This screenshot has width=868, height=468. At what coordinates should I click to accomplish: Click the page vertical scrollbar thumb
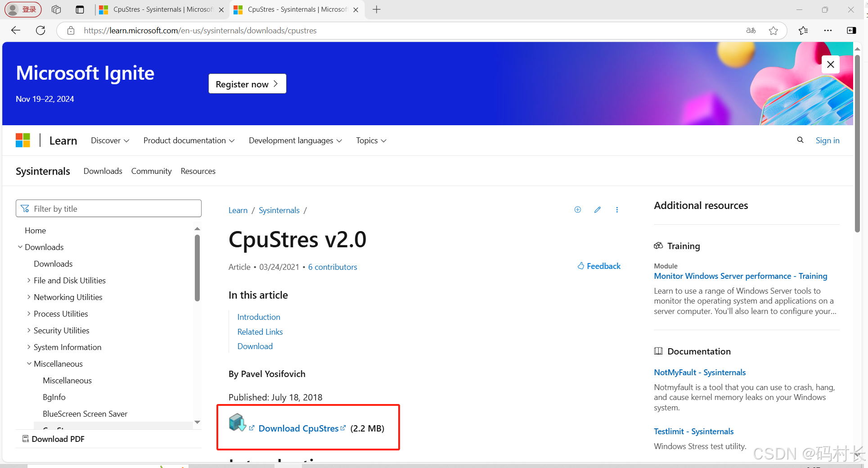pos(858,144)
